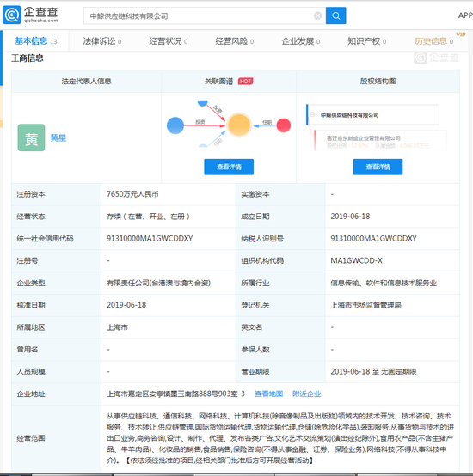Click registered capital value 7650万元人民币

[x=132, y=194]
